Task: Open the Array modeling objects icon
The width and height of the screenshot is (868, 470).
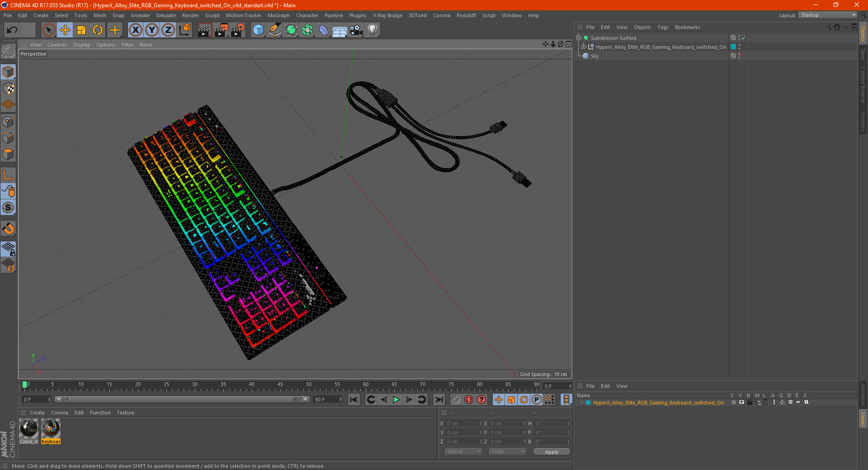Action: [307, 30]
